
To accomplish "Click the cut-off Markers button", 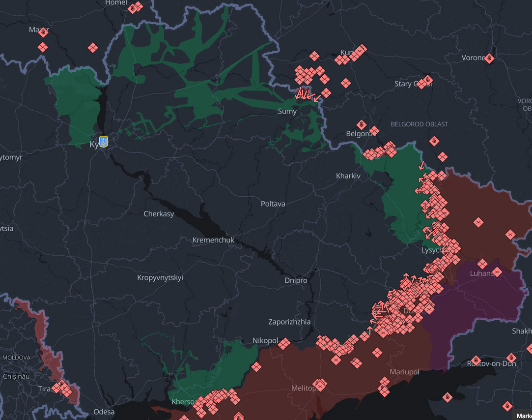I will click(x=524, y=416).
